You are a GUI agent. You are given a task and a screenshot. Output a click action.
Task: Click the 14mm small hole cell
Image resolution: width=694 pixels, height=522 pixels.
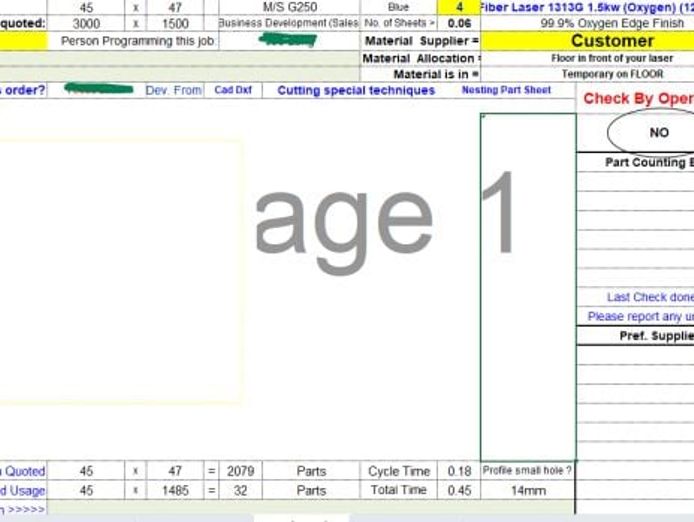pos(528,490)
